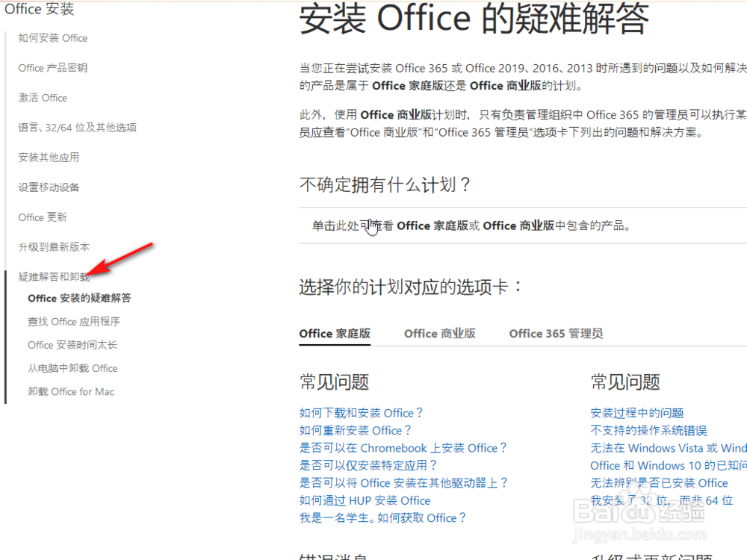
Task: Open 'Office 安装时间太长' sub-item
Action: coord(72,345)
